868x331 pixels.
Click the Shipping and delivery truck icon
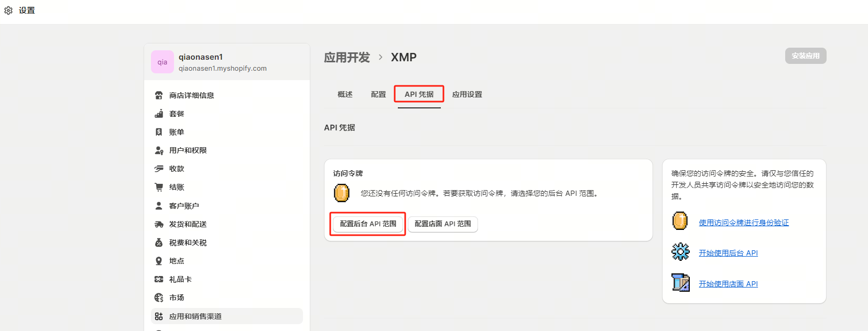click(x=159, y=224)
